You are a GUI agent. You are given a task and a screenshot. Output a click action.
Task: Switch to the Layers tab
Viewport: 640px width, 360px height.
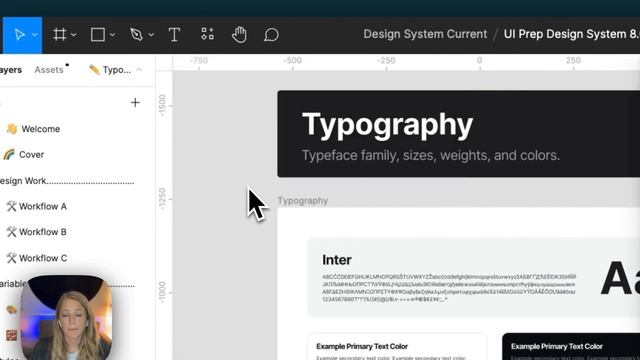click(x=11, y=70)
